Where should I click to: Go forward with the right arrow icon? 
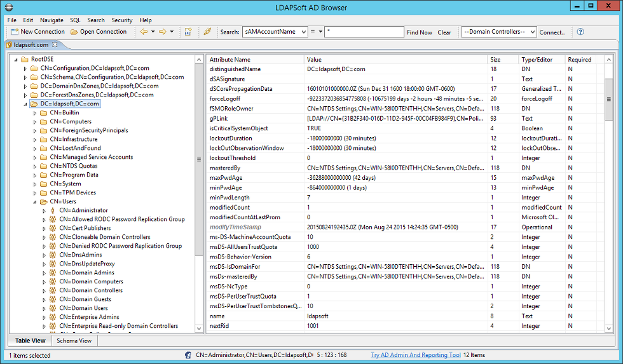pyautogui.click(x=163, y=32)
